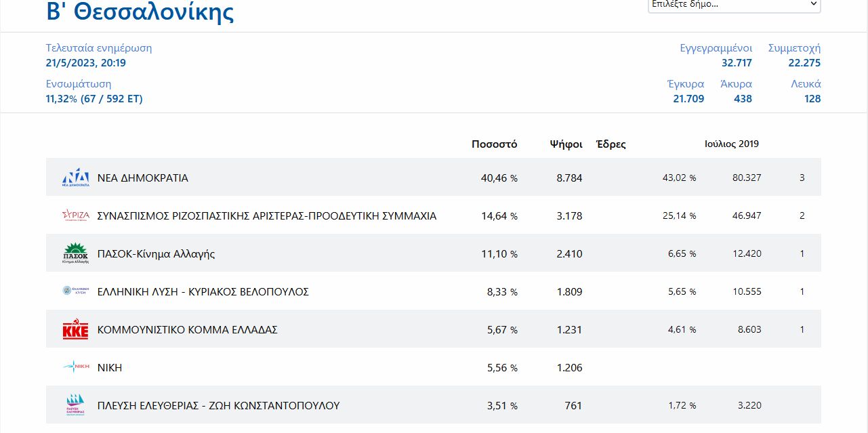Click the ΚΚΕ vote count '1.231'
Viewport: 868px width, 433px height.
pyautogui.click(x=569, y=330)
